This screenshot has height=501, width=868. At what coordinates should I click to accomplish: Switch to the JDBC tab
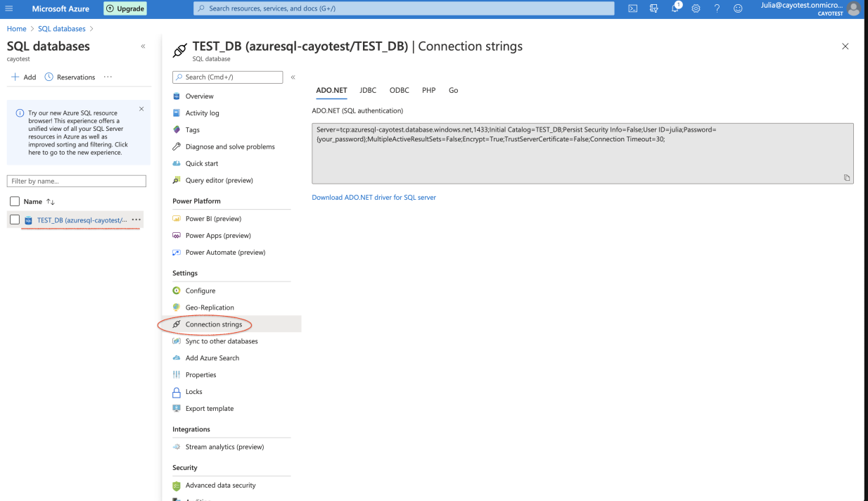pyautogui.click(x=368, y=91)
